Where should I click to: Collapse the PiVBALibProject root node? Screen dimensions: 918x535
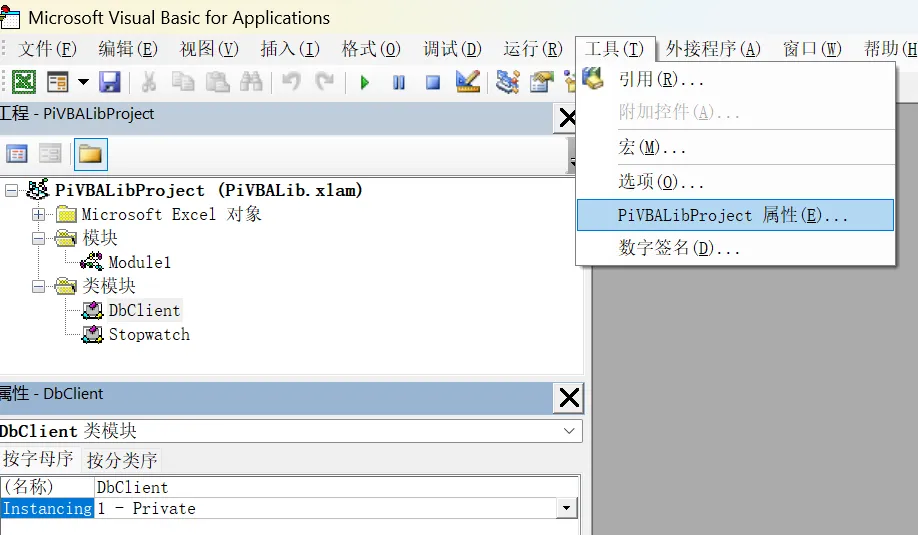pos(11,190)
